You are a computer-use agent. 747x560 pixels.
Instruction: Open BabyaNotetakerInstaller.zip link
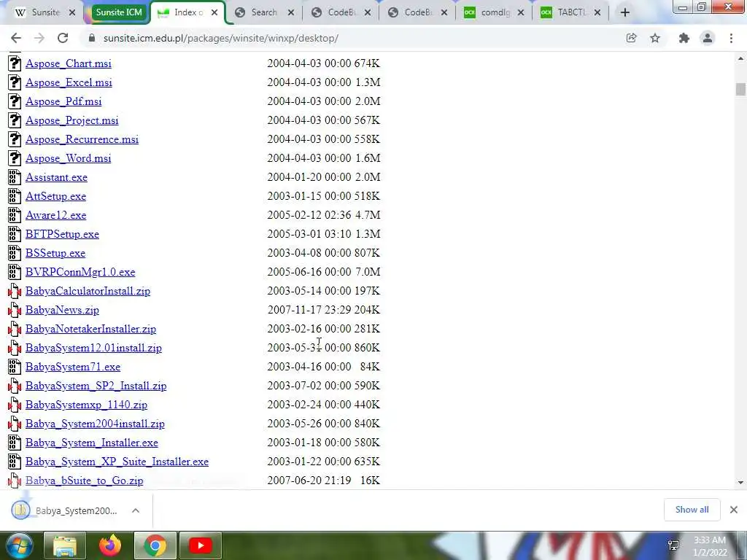(x=90, y=329)
